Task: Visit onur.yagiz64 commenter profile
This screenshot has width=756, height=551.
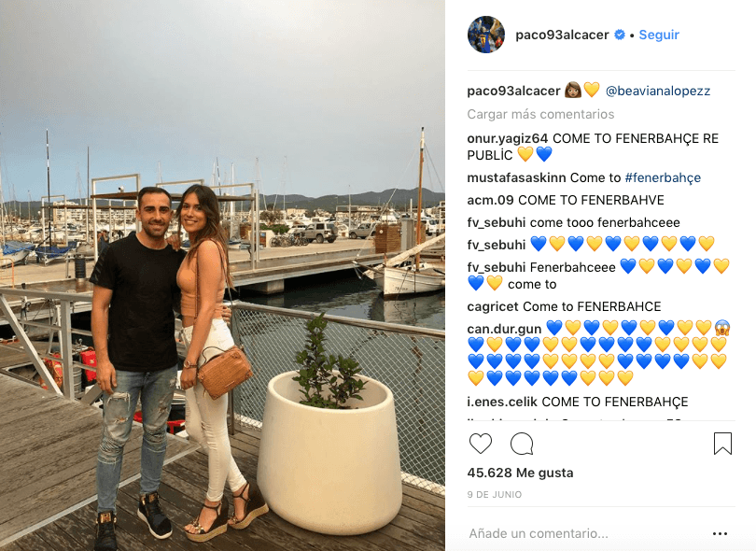Action: 507,138
